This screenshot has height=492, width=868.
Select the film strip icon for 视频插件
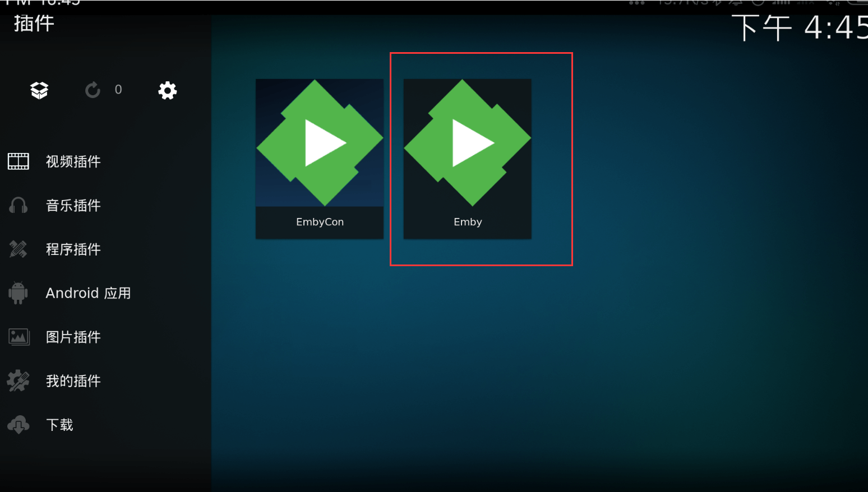click(x=19, y=161)
